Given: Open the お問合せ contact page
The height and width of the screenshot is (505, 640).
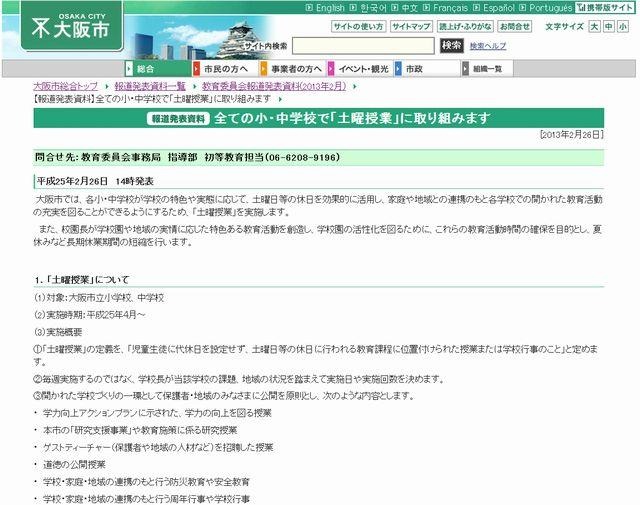Looking at the screenshot, I should pos(515,27).
